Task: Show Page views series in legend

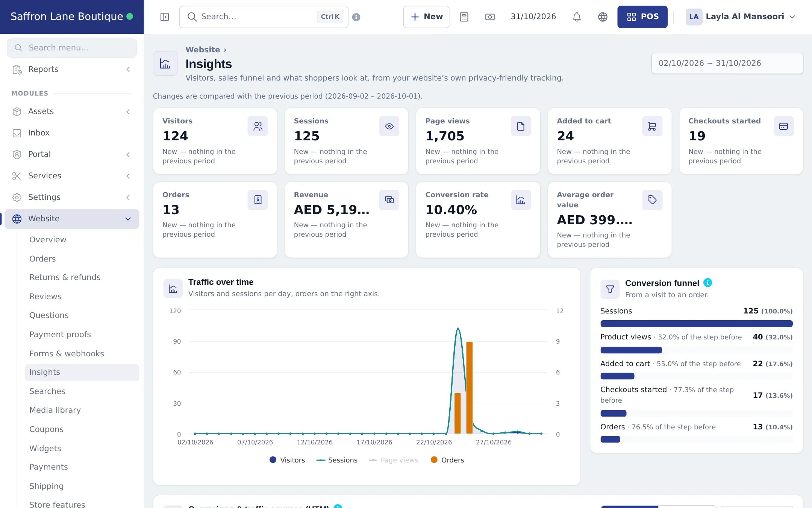Action: coord(394,460)
